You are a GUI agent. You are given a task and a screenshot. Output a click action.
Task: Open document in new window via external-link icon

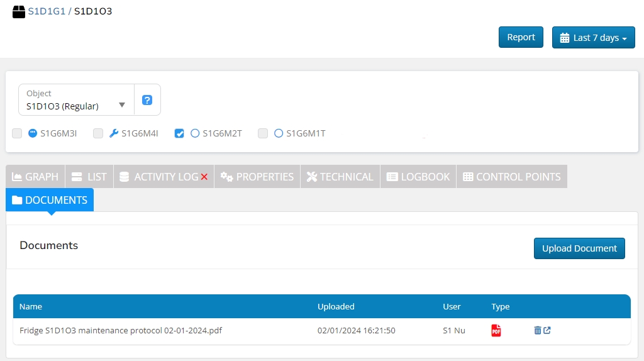[547, 331]
